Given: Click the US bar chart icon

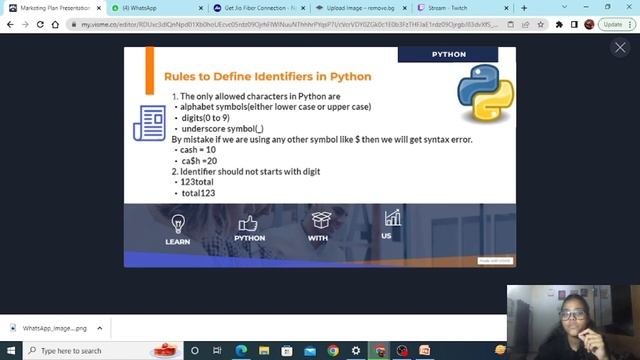Looking at the screenshot, I should (x=393, y=218).
